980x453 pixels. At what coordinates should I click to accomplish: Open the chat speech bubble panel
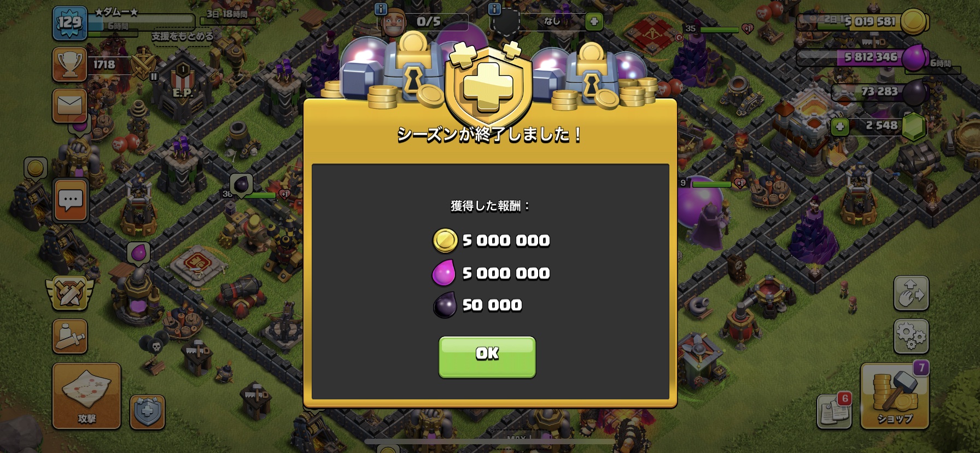(x=71, y=200)
